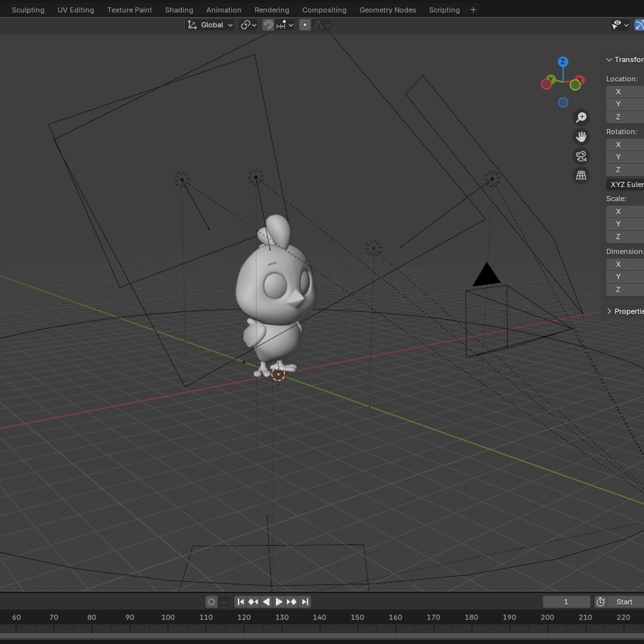Click the Z axis on the navigation gizmo
Image resolution: width=644 pixels, height=644 pixels.
[563, 61]
